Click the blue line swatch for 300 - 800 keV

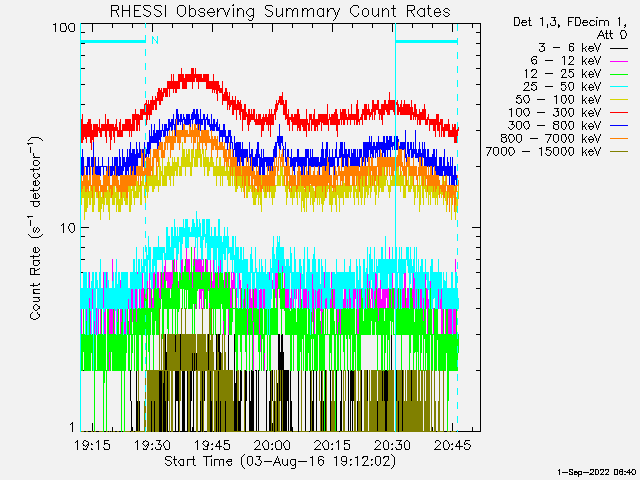[x=619, y=126]
